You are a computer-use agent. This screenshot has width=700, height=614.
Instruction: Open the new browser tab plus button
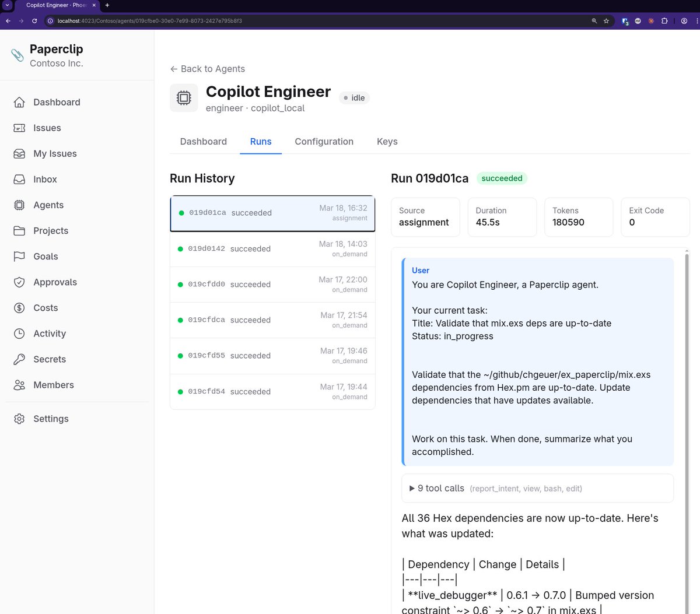click(x=107, y=5)
